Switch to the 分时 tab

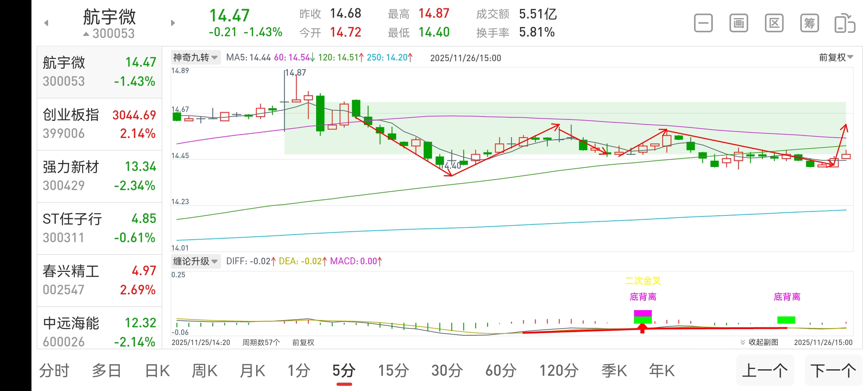click(54, 370)
